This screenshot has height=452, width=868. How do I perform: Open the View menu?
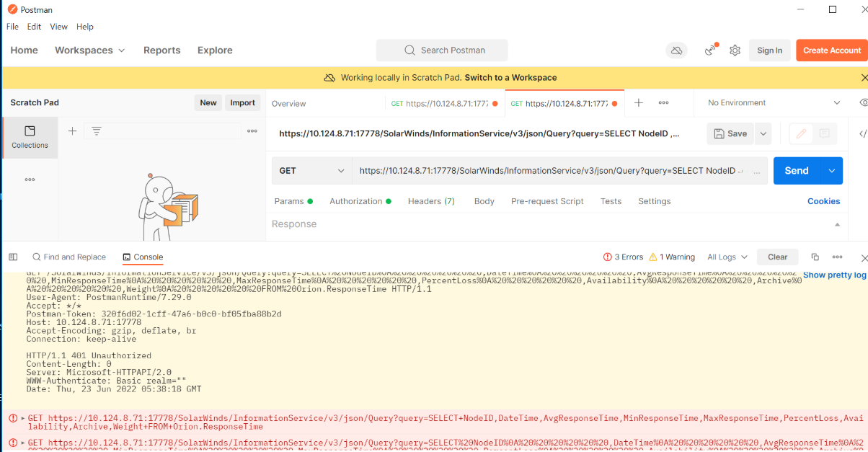(58, 27)
